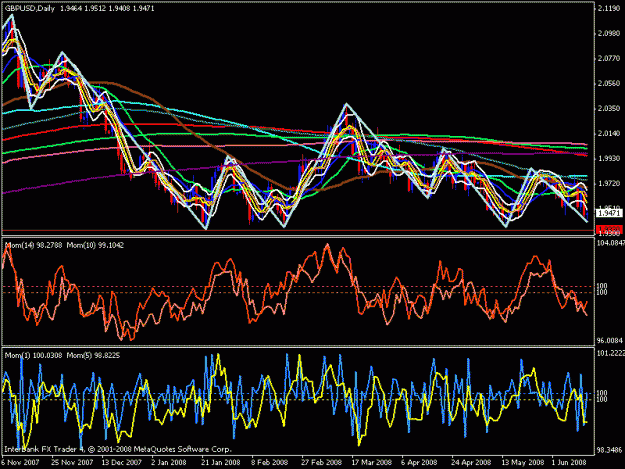Click the 1 Jun 2008 date label

tap(569, 462)
